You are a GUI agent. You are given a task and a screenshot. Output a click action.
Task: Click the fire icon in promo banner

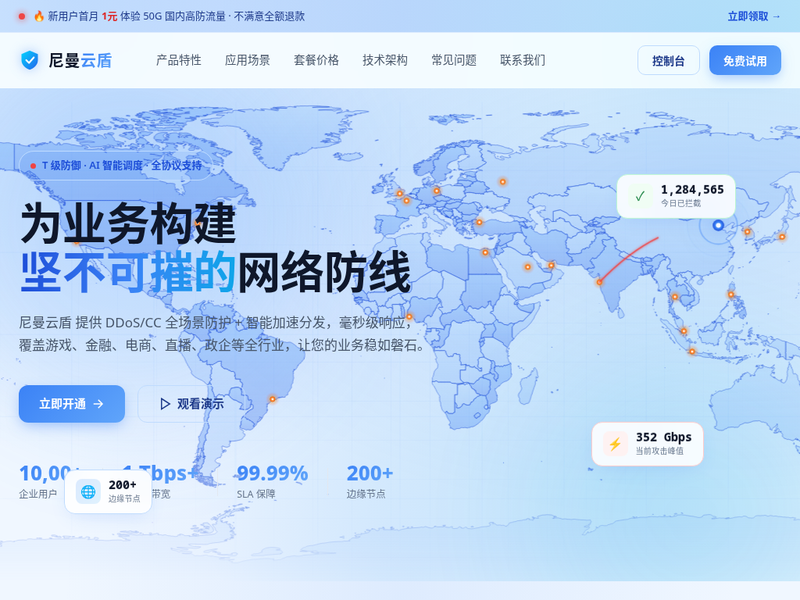(x=39, y=16)
